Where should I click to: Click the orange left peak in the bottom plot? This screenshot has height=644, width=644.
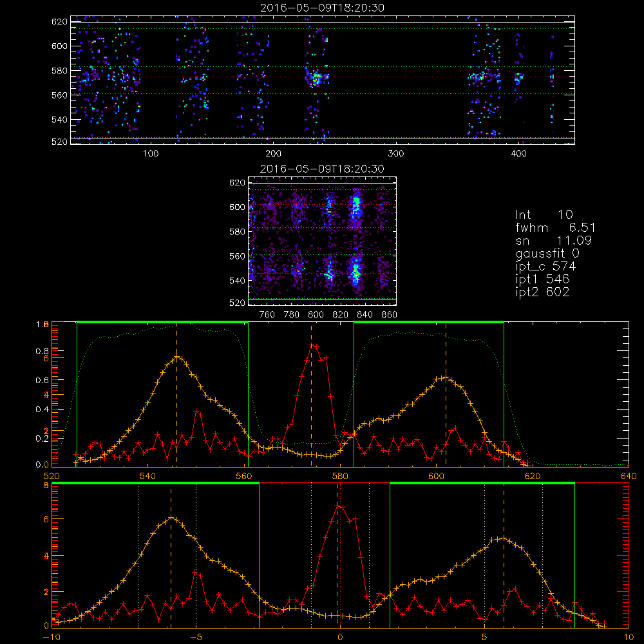[x=172, y=518]
